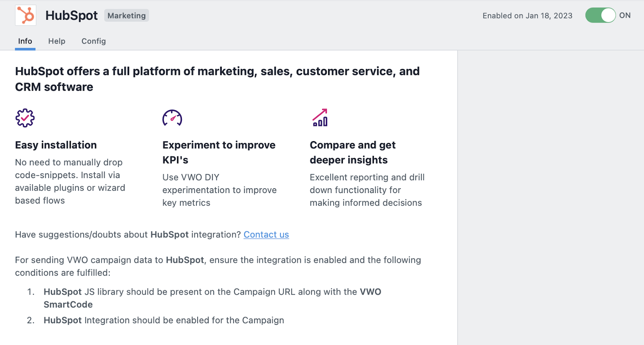Click the 'HubSpot offers a full platform' headline
Viewport: 644px width, 345px height.
pos(217,79)
